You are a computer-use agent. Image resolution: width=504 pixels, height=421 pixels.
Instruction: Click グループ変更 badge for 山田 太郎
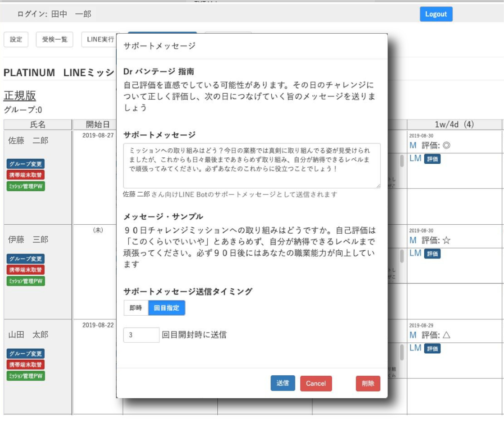click(x=26, y=354)
